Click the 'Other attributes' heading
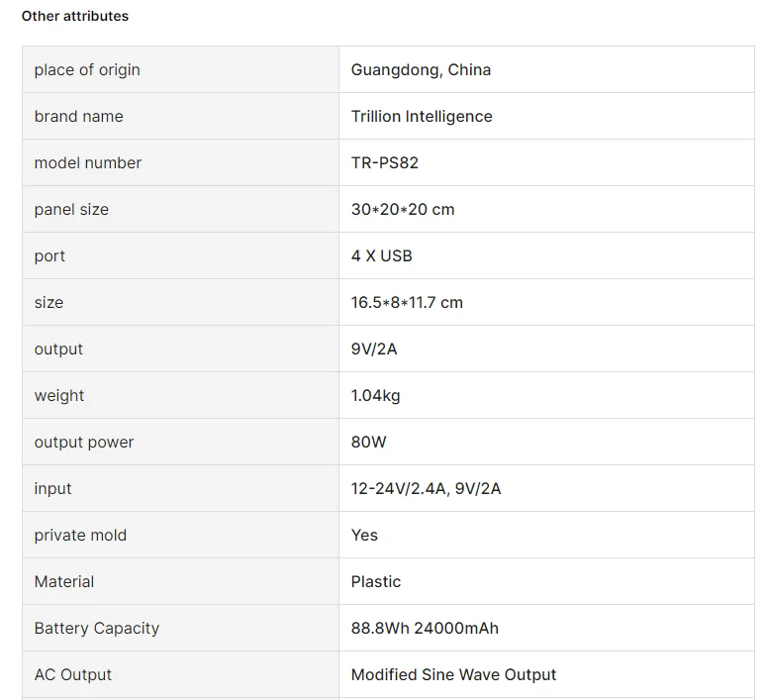Screen dimensions: 766x700 pos(75,16)
